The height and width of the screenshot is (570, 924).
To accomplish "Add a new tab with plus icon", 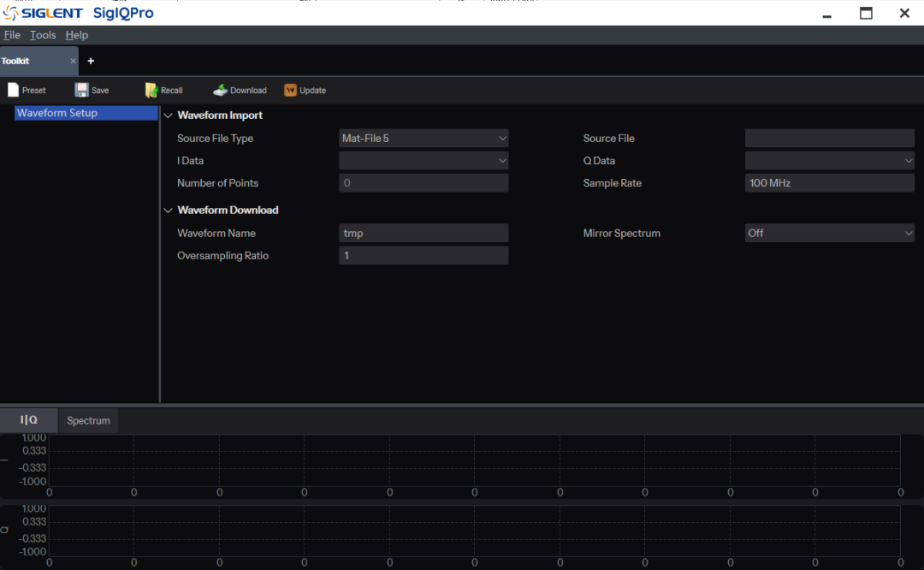I will point(91,61).
